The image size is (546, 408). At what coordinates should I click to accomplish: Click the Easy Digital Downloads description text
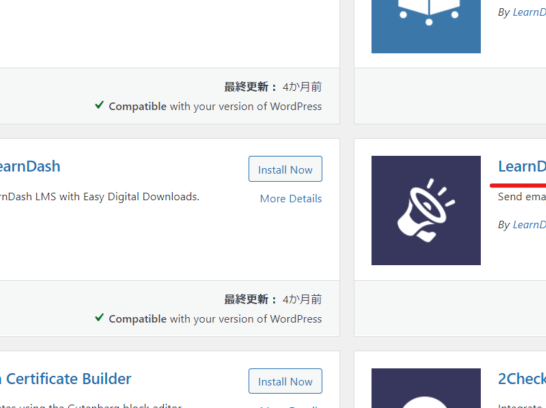coord(100,197)
